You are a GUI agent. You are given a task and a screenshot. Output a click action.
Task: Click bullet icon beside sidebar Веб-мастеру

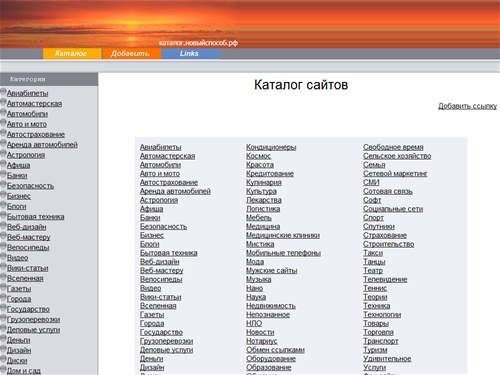point(3,236)
